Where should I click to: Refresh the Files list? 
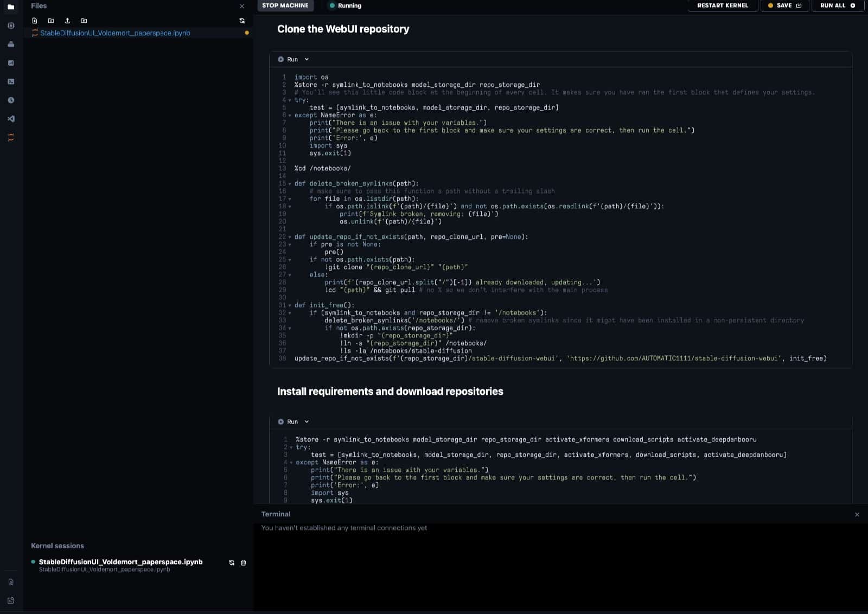(242, 21)
